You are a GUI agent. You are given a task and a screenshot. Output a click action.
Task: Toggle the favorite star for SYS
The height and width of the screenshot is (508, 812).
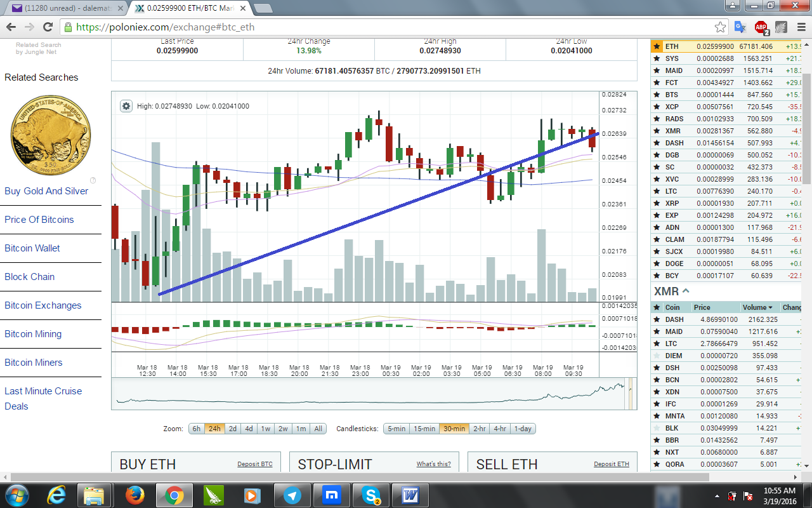[x=657, y=58]
